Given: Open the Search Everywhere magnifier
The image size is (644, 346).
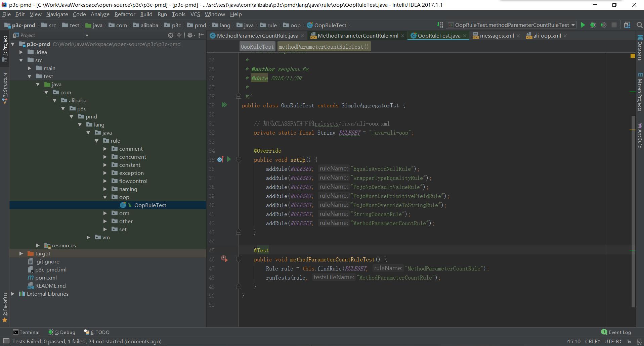Looking at the screenshot, I should (x=640, y=25).
